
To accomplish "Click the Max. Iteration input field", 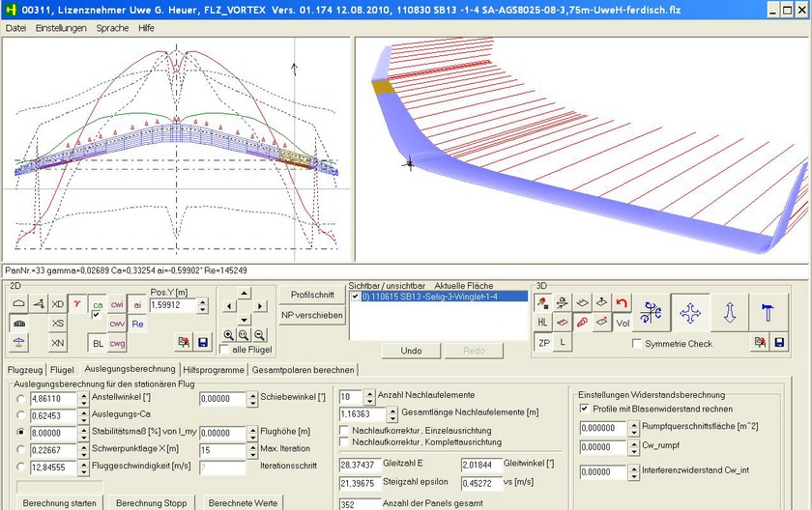I will pos(222,450).
